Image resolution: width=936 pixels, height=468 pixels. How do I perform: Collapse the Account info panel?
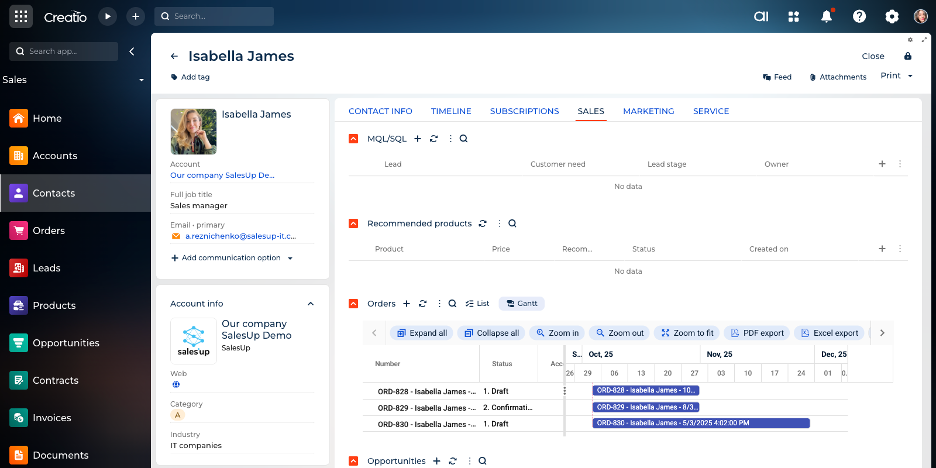point(310,303)
